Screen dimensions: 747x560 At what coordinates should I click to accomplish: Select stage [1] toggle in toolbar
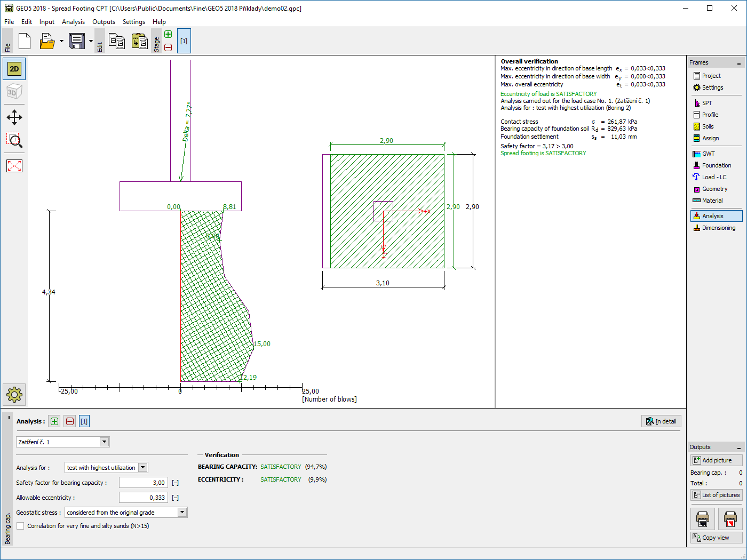tap(184, 41)
